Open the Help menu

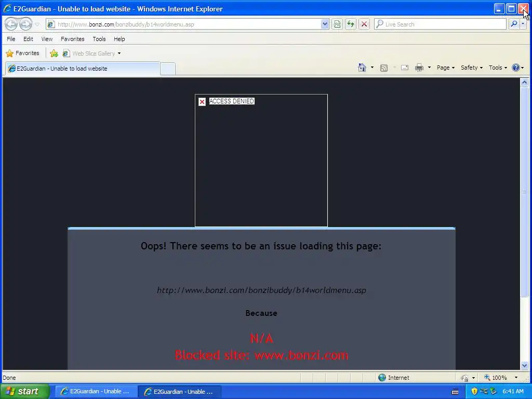click(119, 39)
